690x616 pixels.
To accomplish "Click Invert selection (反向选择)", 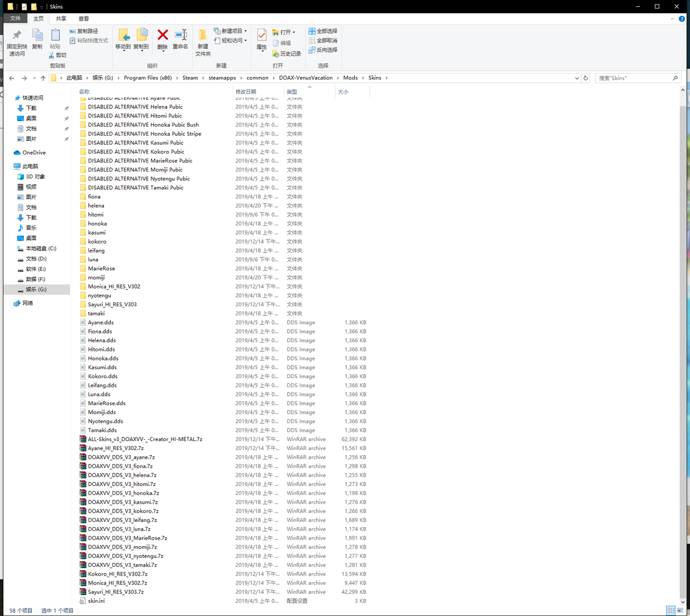I will [323, 50].
